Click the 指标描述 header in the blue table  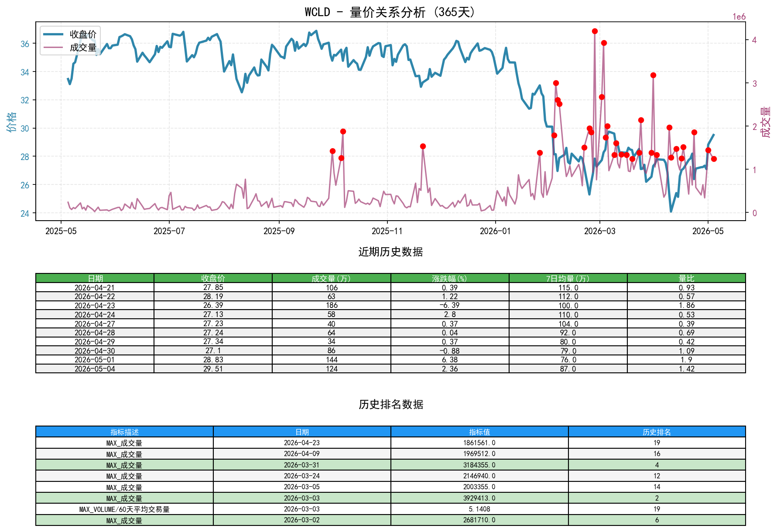click(124, 432)
